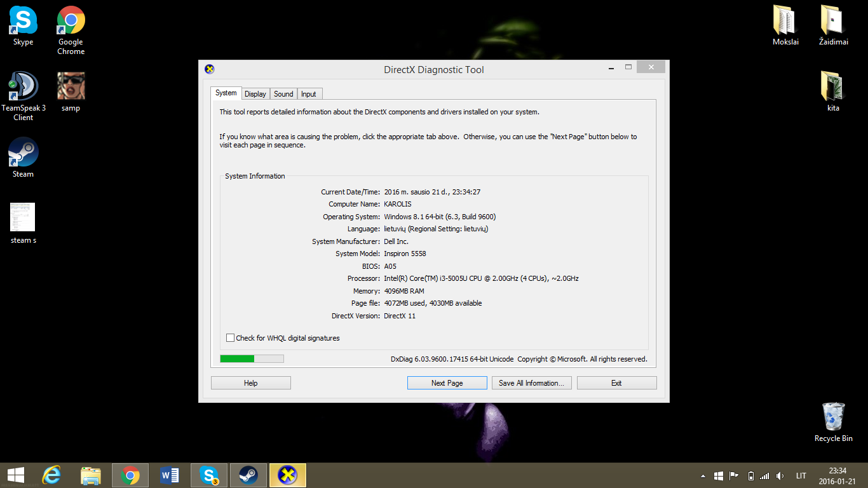Switch to Chrome in the taskbar
The image size is (868, 488).
click(x=130, y=475)
